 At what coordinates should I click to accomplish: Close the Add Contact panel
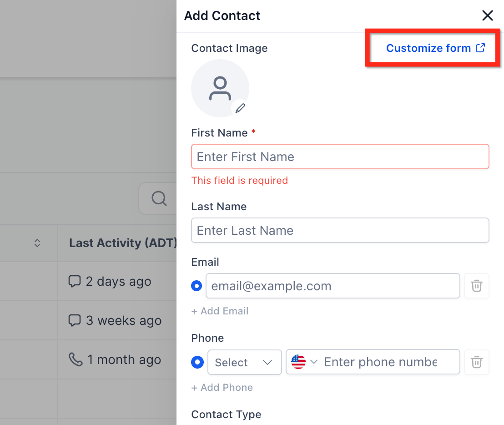tap(487, 16)
